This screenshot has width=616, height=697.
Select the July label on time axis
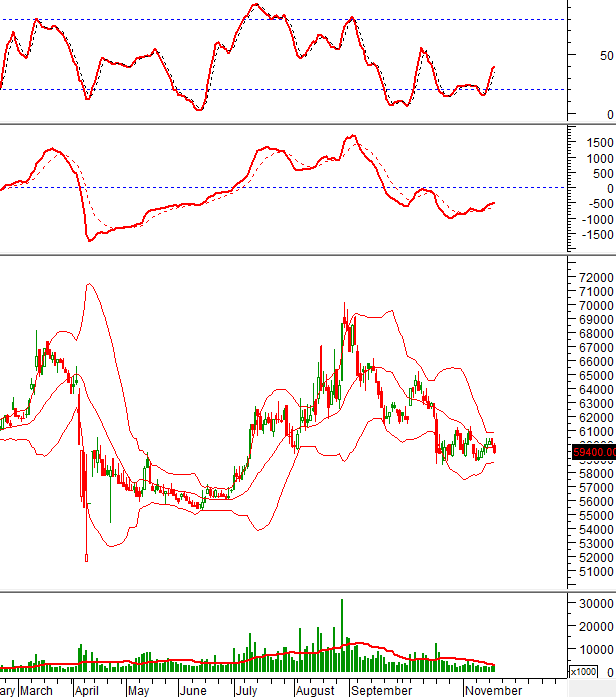246,689
